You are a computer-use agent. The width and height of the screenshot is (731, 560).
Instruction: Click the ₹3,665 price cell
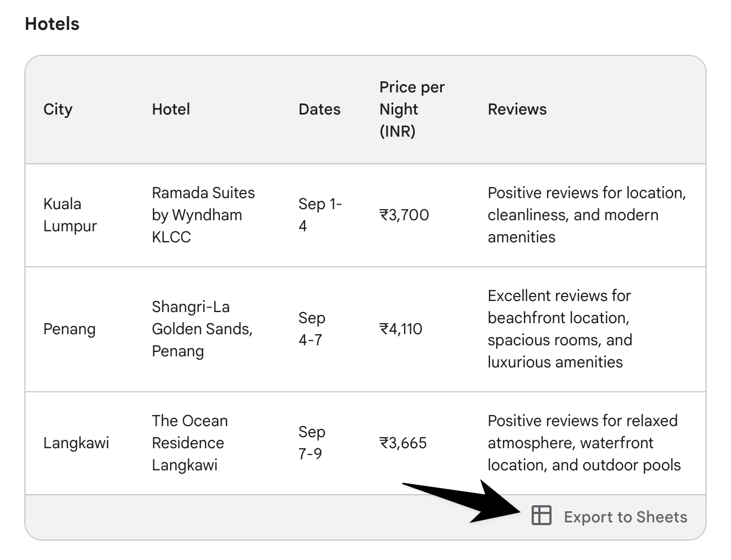[403, 443]
